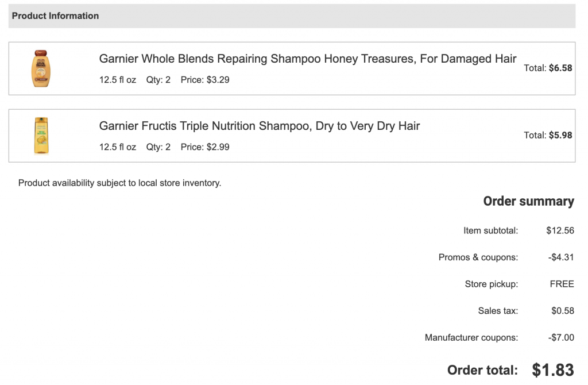Click the Promos & coupons label
The width and height of the screenshot is (588, 385).
(478, 257)
